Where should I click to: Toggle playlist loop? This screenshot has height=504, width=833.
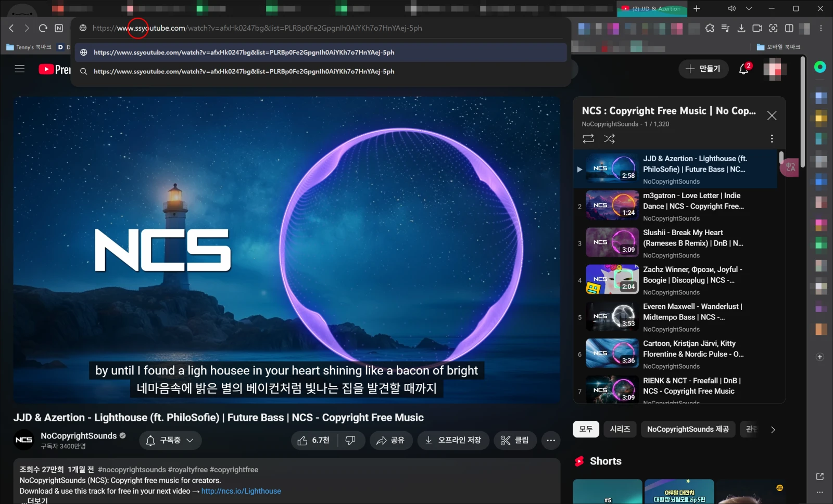click(x=588, y=138)
